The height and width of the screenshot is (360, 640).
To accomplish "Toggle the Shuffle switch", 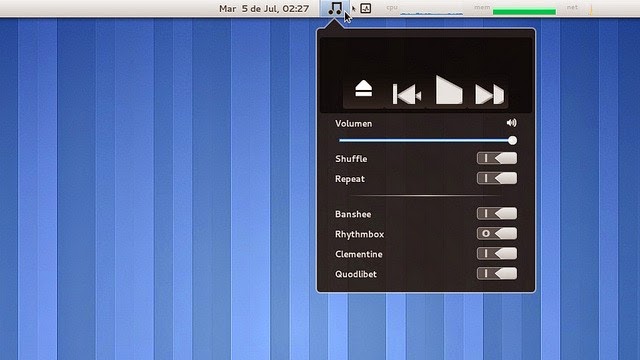I will click(x=497, y=158).
